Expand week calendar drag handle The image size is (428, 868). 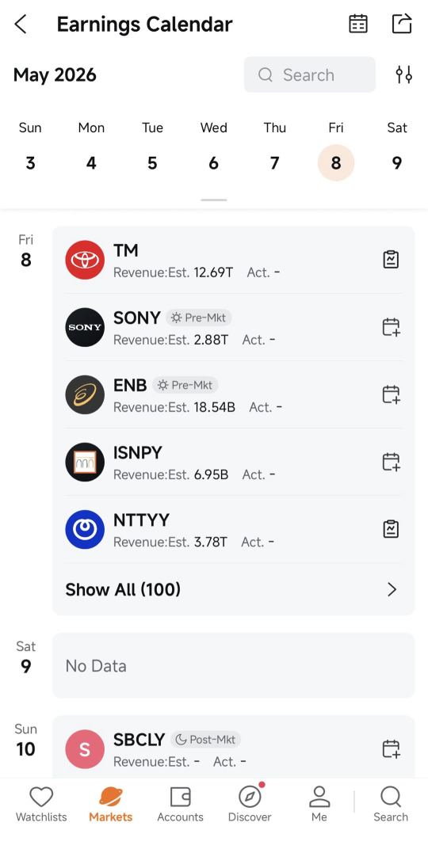[x=214, y=200]
